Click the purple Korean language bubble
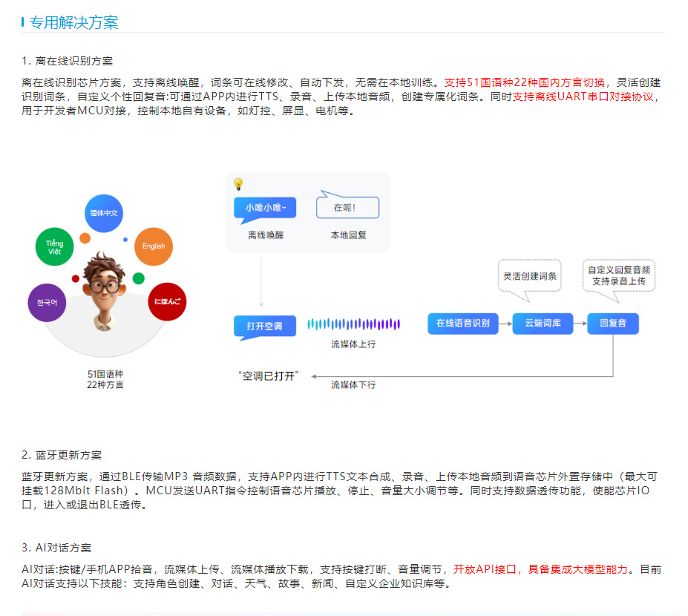Image resolution: width=688 pixels, height=616 pixels. click(47, 302)
